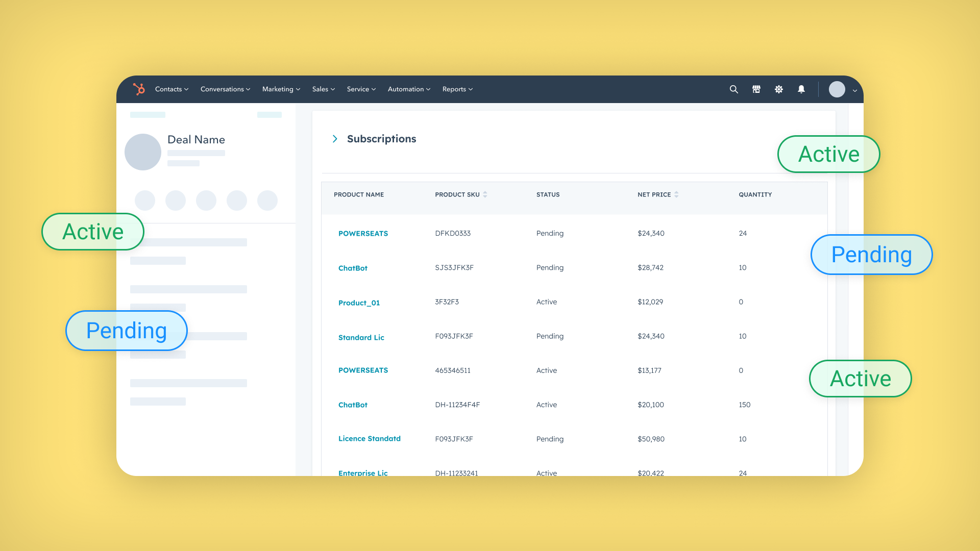980x551 pixels.
Task: Open the Standard Lic product link
Action: [x=361, y=337]
